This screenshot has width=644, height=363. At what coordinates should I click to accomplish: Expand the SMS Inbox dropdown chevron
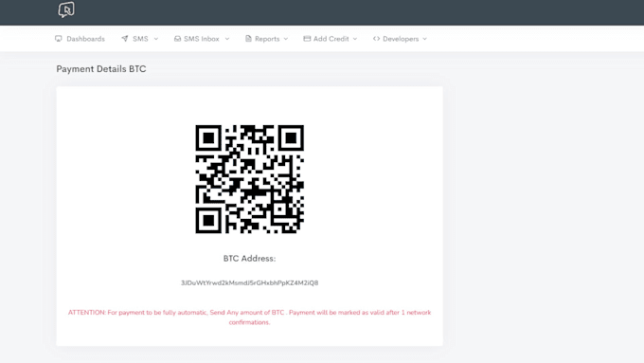click(227, 39)
